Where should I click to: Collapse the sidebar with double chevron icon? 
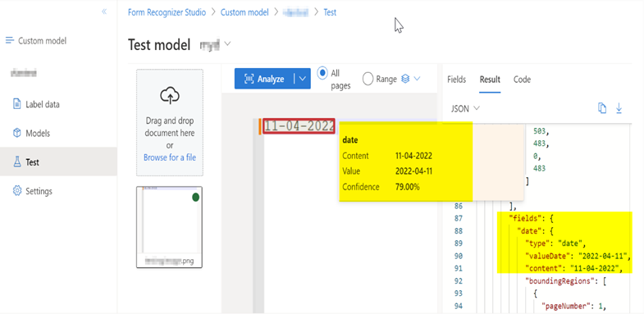pyautogui.click(x=104, y=11)
